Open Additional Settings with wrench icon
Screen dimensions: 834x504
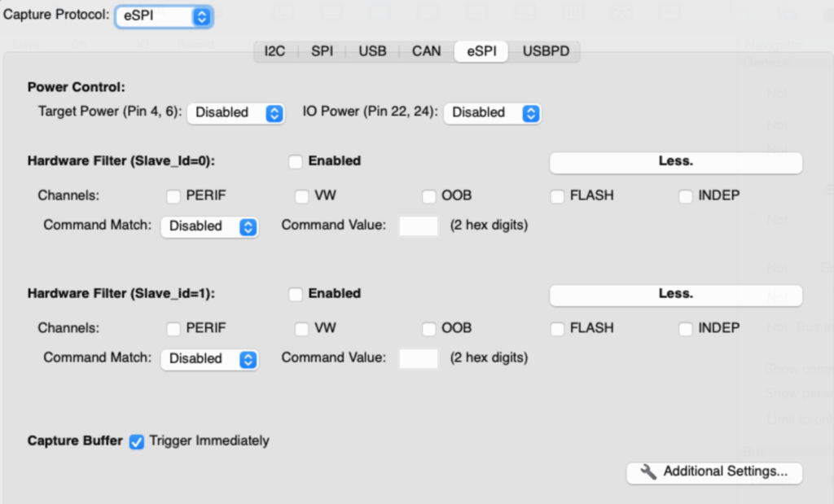pyautogui.click(x=714, y=471)
